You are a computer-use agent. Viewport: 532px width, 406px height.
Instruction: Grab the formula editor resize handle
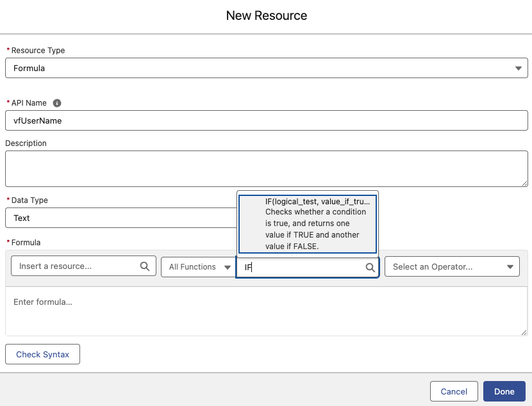pyautogui.click(x=524, y=332)
